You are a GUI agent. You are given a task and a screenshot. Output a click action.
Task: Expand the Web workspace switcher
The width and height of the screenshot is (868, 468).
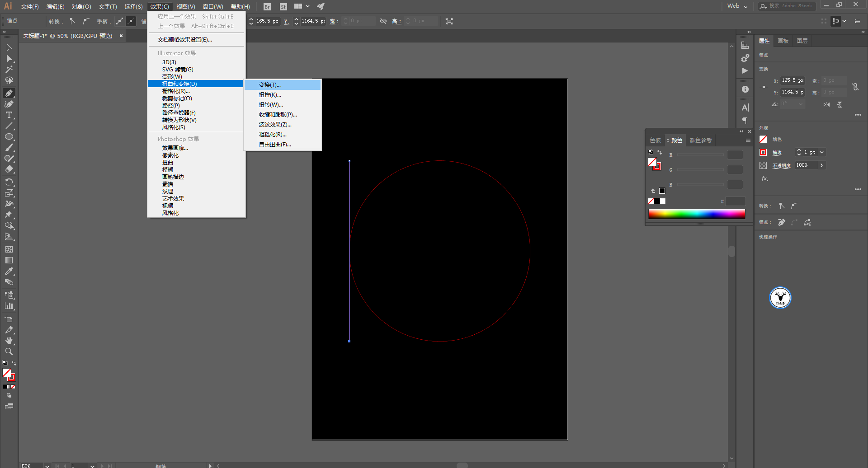tap(737, 6)
